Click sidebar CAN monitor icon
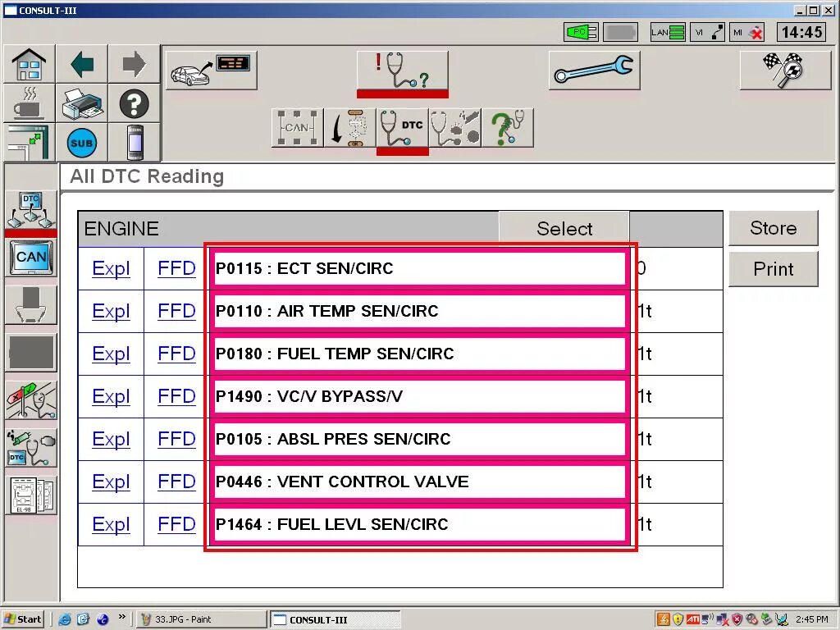Image resolution: width=840 pixels, height=630 pixels. pyautogui.click(x=31, y=257)
